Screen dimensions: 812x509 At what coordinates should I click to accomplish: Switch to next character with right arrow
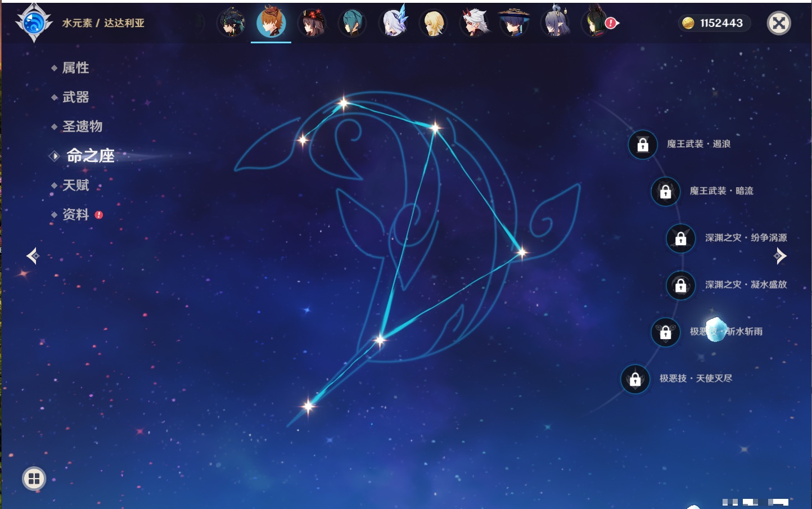point(780,256)
